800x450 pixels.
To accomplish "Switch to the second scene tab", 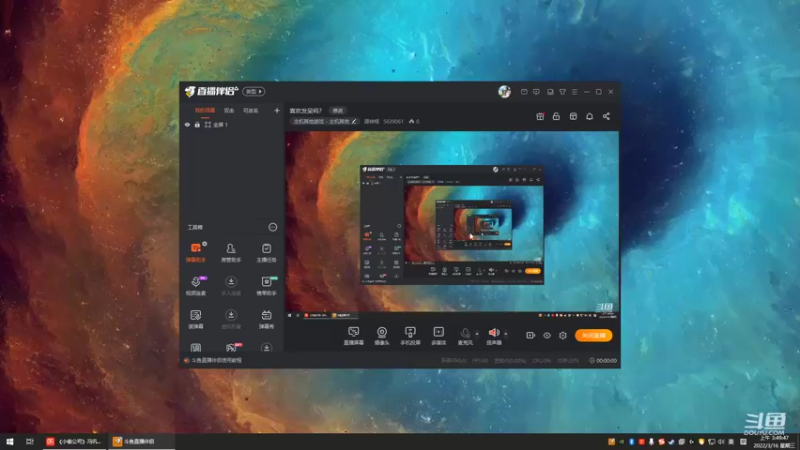I will tap(229, 110).
